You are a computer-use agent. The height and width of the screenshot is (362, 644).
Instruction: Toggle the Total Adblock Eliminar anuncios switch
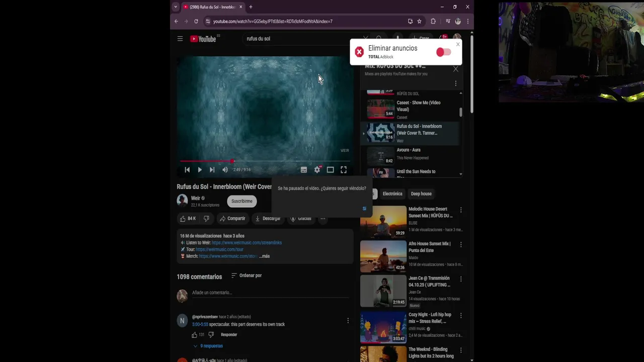click(443, 52)
